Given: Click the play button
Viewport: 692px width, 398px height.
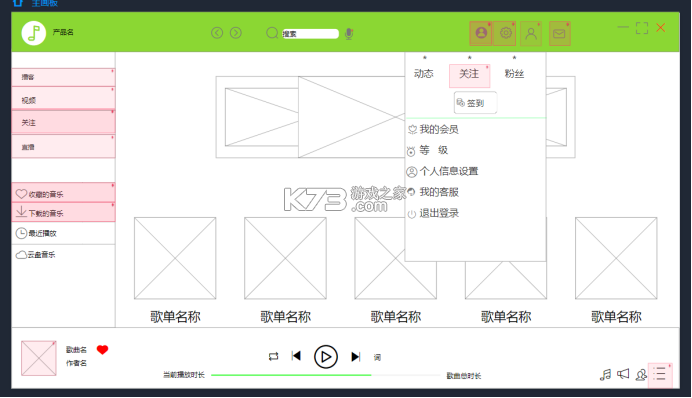Looking at the screenshot, I should 326,357.
